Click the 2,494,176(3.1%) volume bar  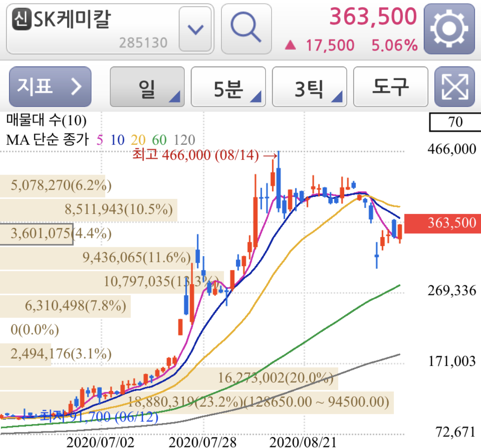tap(26, 354)
